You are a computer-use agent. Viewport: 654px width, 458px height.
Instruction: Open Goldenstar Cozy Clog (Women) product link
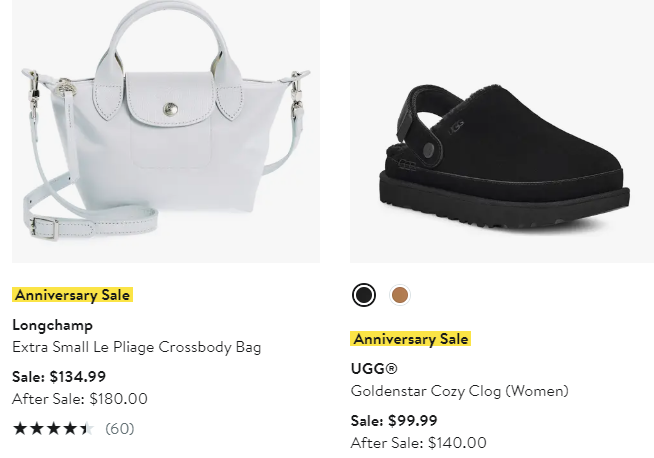[x=459, y=391]
